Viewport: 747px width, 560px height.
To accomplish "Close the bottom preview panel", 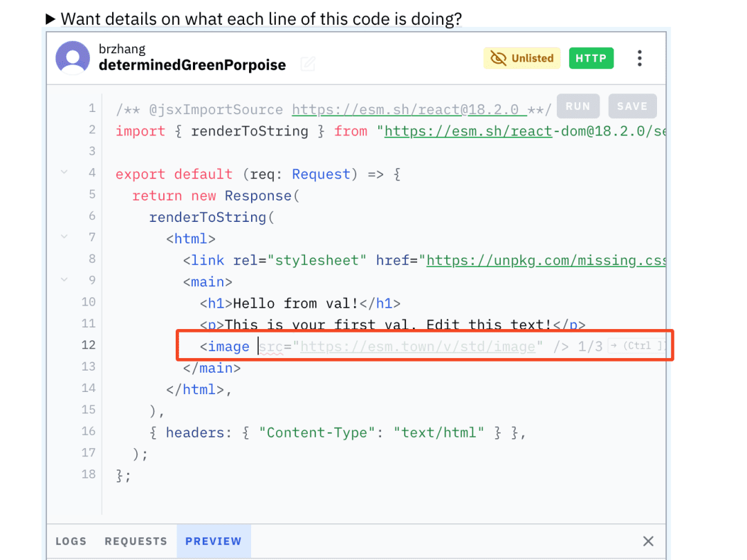I will (648, 541).
